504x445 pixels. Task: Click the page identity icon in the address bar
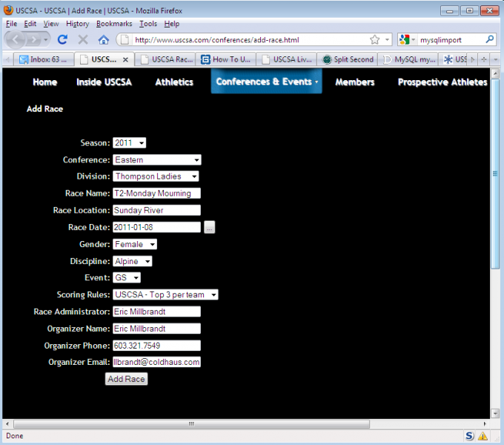click(125, 39)
